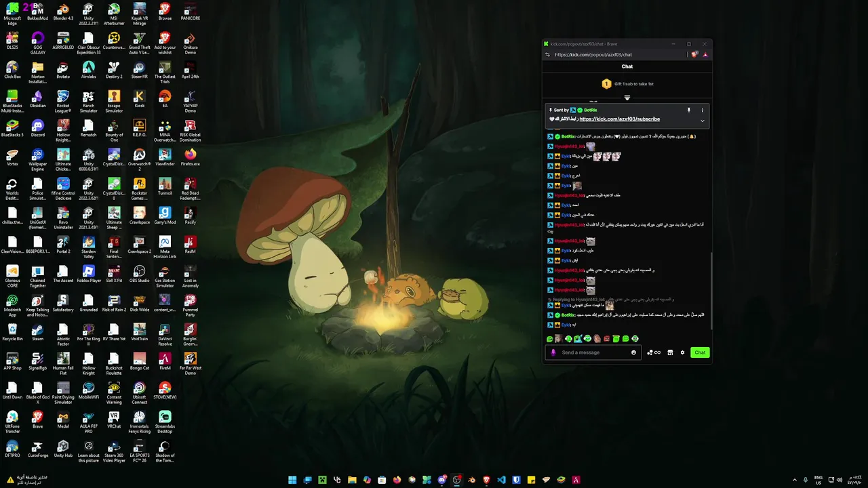Select the GOG GALAXY desktop icon
This screenshot has width=868, height=488.
[x=37, y=42]
